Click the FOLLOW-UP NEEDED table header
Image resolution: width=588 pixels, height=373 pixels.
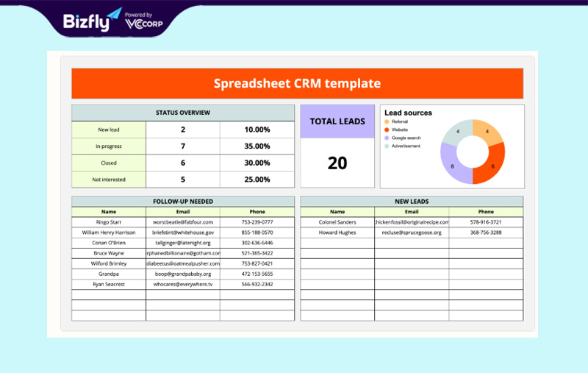[183, 201]
